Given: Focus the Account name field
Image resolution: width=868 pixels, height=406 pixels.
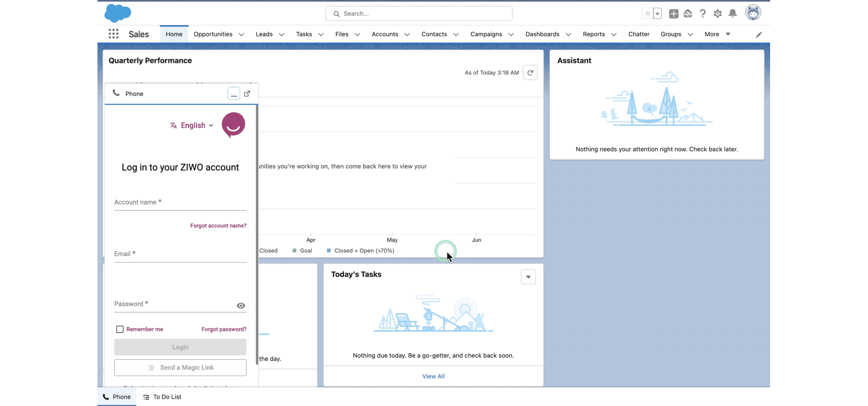Looking at the screenshot, I should click(180, 203).
